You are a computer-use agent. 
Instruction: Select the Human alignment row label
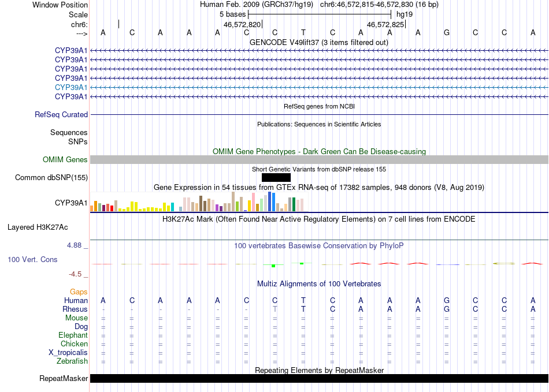tap(76, 300)
